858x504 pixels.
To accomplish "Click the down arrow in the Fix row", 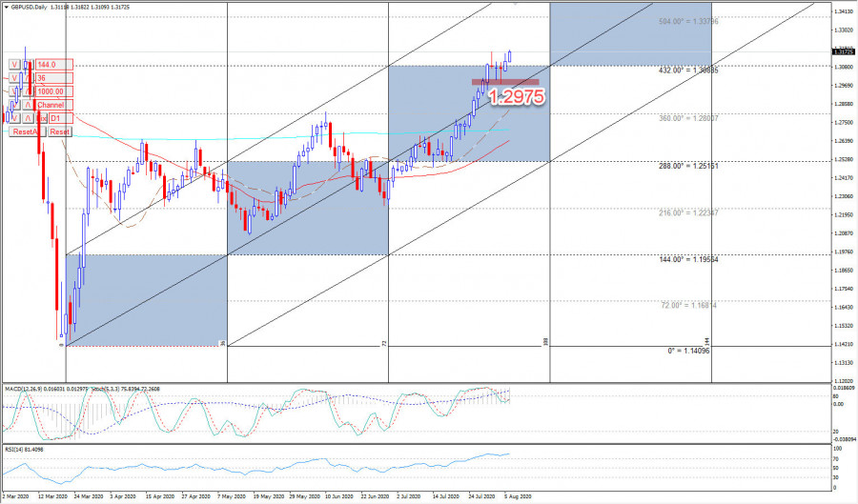I will (14, 118).
